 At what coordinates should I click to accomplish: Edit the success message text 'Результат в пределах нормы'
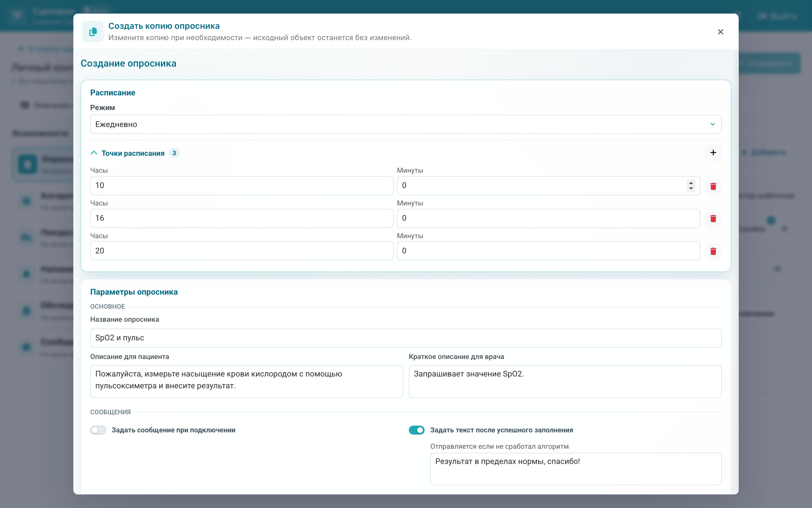(576, 469)
